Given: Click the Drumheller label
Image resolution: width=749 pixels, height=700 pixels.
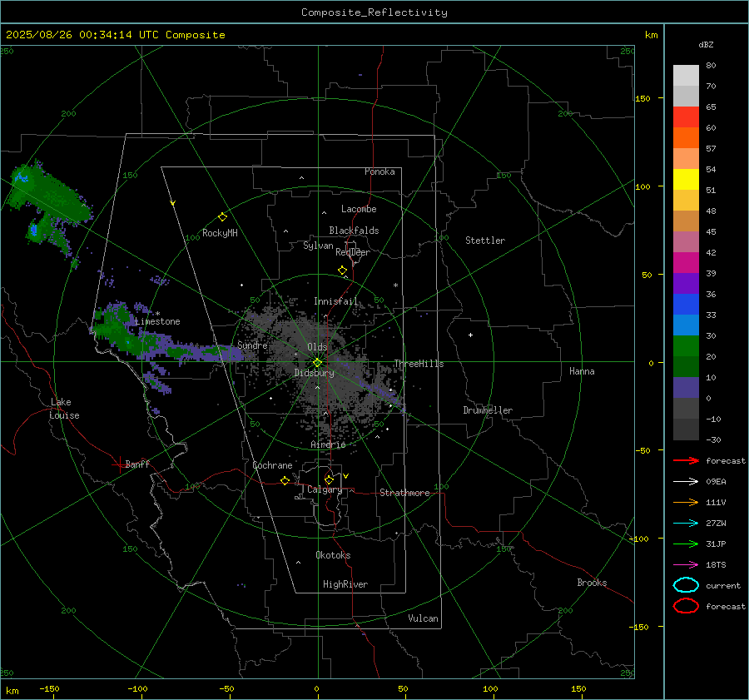Looking at the screenshot, I should click(x=488, y=410).
